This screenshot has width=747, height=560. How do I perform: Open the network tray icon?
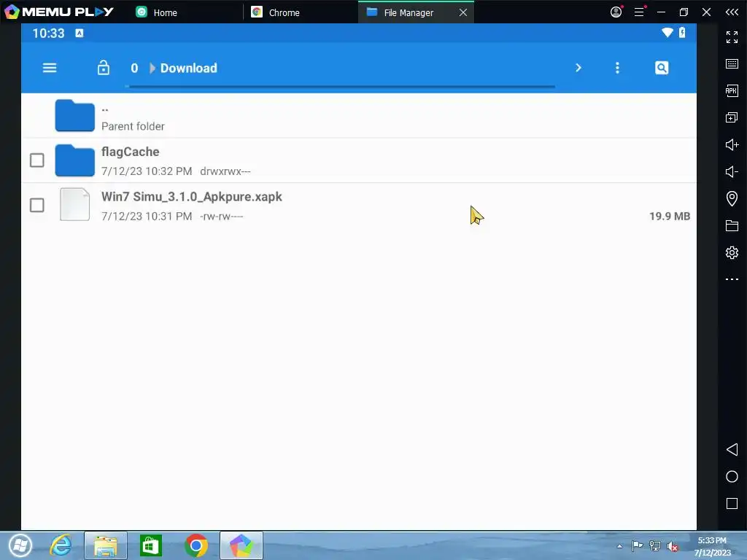pyautogui.click(x=655, y=546)
